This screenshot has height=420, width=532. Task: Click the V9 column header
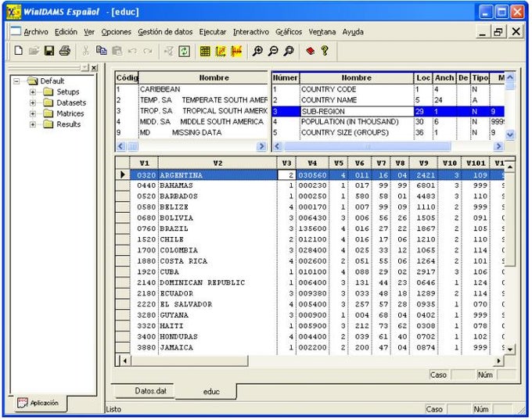(423, 163)
